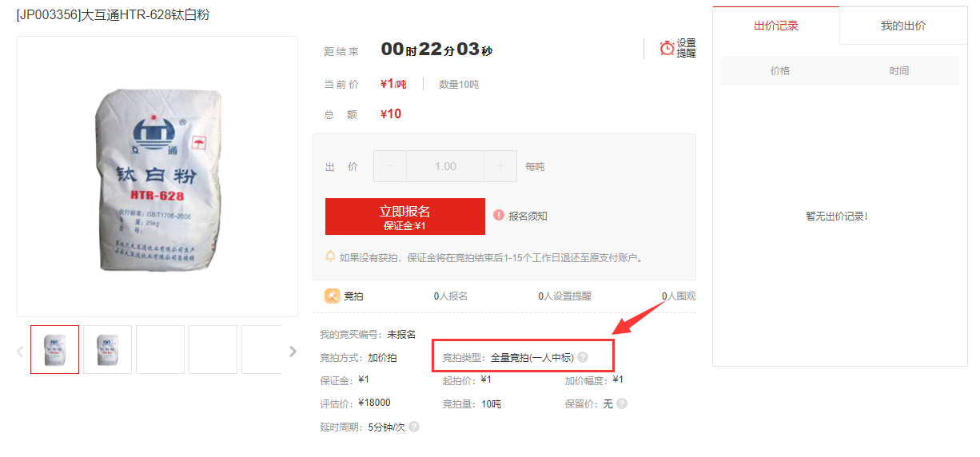Click the 加价幅度 ¥1 value
This screenshot has height=457, width=980.
[x=618, y=380]
